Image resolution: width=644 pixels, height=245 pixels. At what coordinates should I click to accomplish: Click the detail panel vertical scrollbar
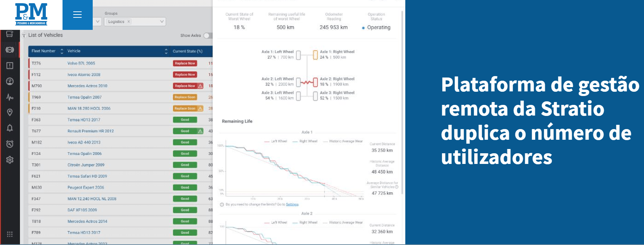click(402, 103)
